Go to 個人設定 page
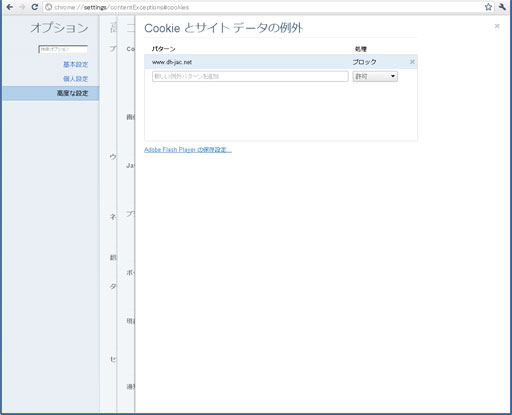512x415 pixels. pyautogui.click(x=76, y=79)
